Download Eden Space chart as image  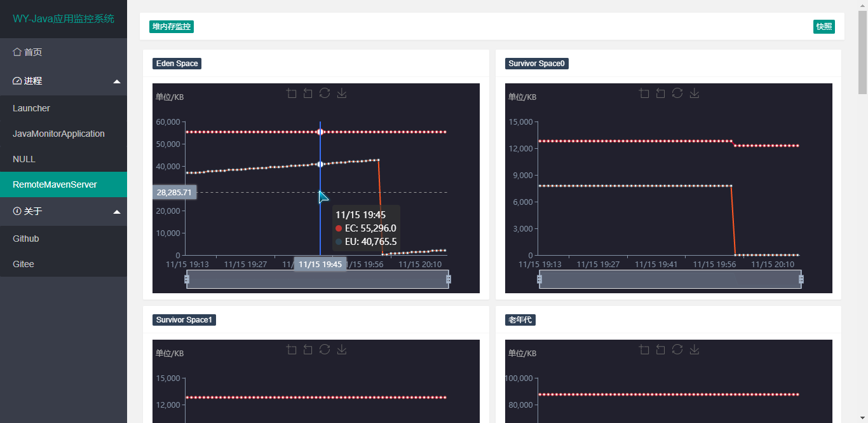pyautogui.click(x=342, y=94)
